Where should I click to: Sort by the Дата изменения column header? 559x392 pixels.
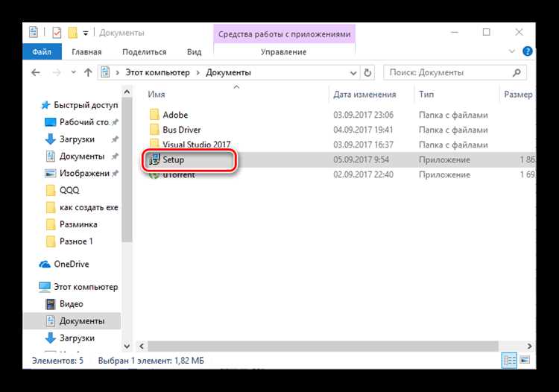[x=364, y=95]
